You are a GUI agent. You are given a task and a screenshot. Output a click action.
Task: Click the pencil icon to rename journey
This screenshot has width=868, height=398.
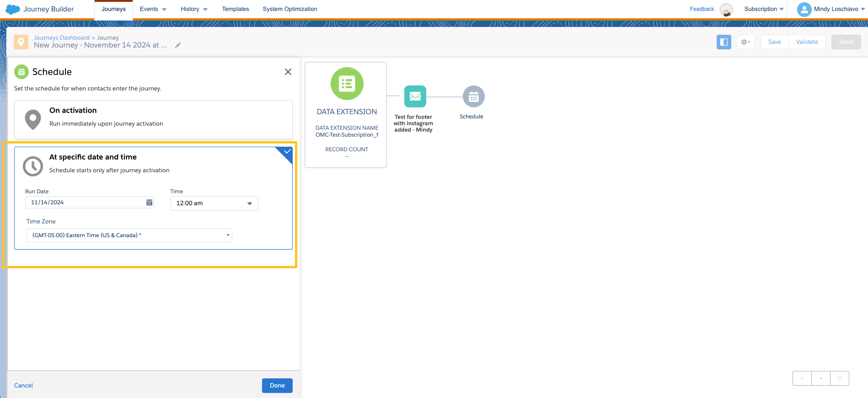[x=178, y=45]
